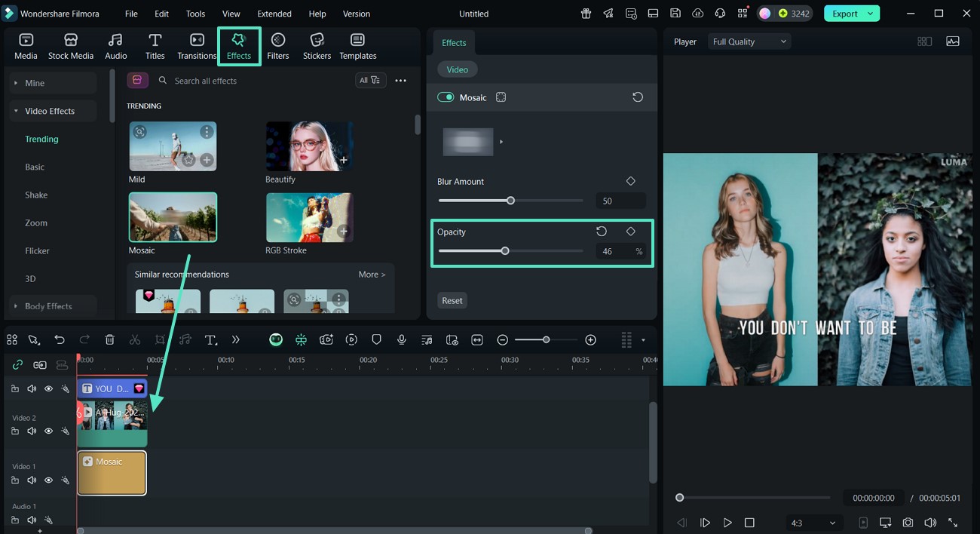Open the Full Quality dropdown
Screen dimensions: 980x534
point(749,41)
